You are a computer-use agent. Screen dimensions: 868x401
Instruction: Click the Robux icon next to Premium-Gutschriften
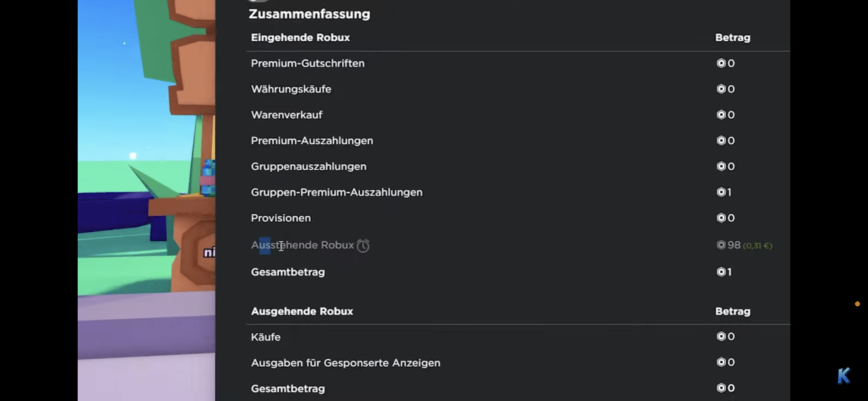click(721, 63)
